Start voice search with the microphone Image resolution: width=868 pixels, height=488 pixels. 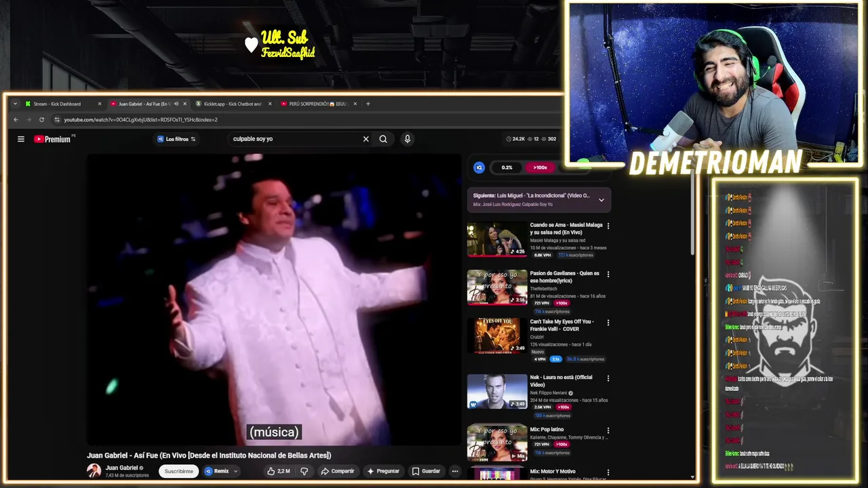click(407, 139)
